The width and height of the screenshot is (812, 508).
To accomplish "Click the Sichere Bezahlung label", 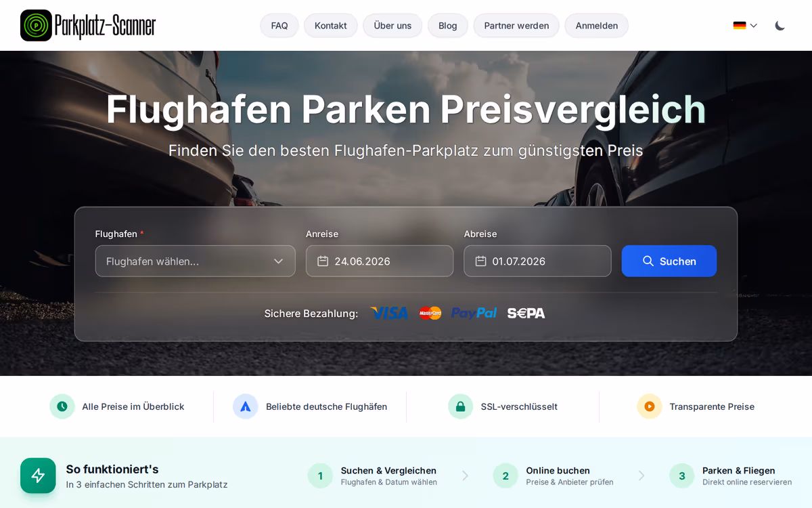I will 311,314.
